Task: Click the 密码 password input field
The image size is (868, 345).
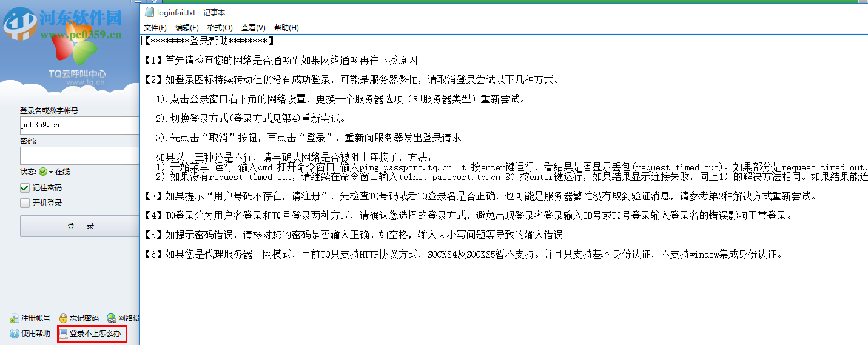Action: (80, 156)
